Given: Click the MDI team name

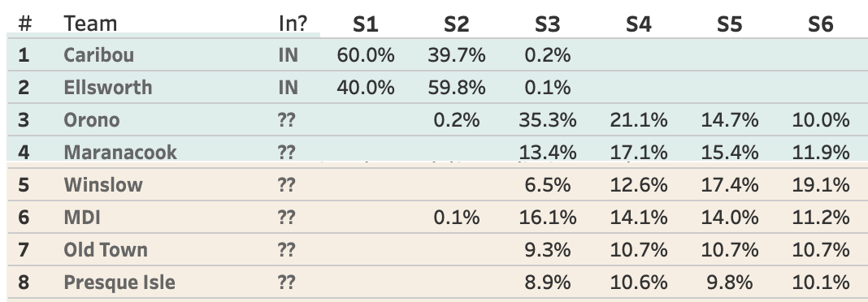Looking at the screenshot, I should 82,218.
